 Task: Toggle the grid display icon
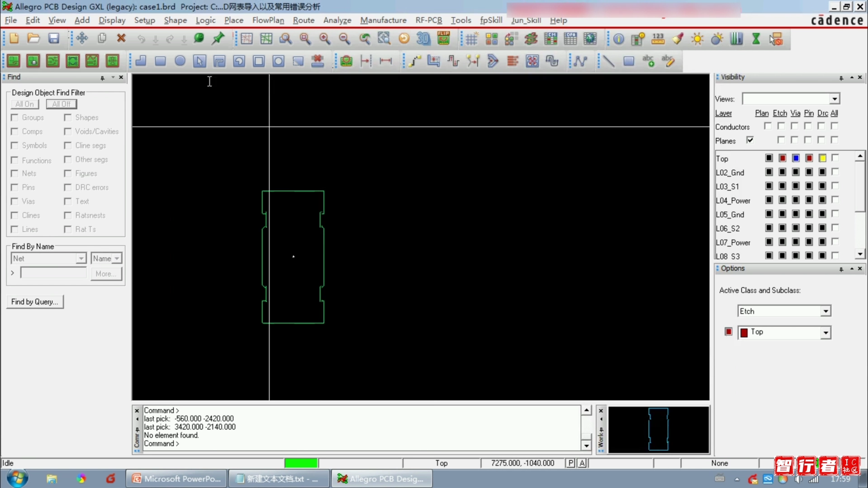(471, 39)
